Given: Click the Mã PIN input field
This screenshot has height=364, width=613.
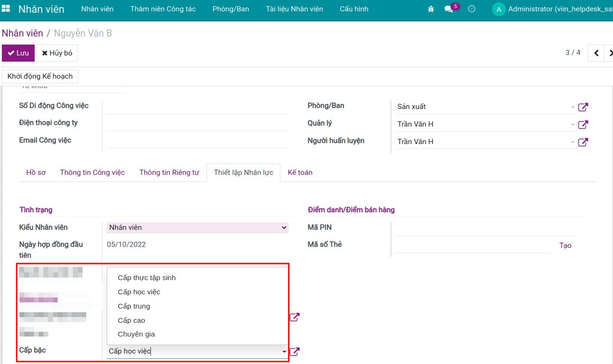Looking at the screenshot, I should (485, 228).
